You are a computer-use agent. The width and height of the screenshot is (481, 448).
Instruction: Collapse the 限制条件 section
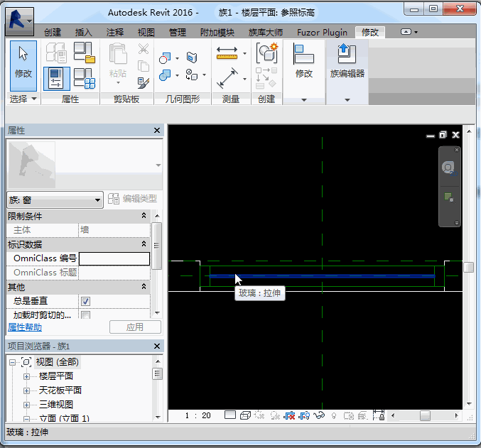[x=144, y=216]
